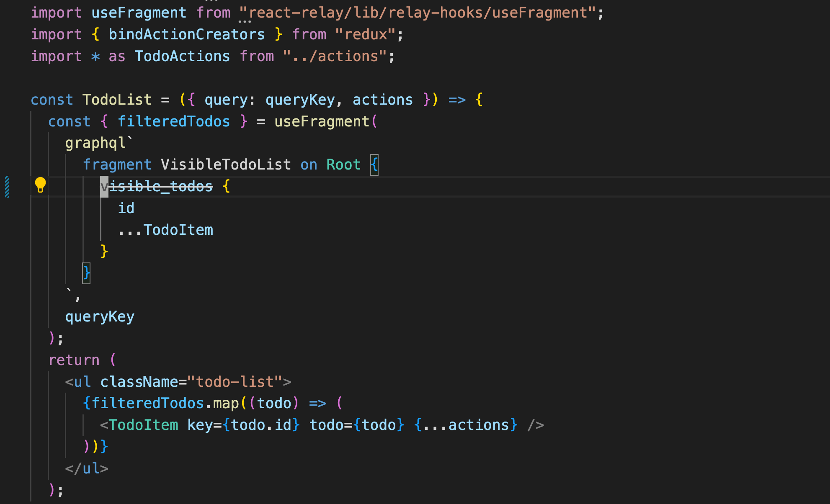Click the actions parameter in the function signature

click(x=383, y=100)
